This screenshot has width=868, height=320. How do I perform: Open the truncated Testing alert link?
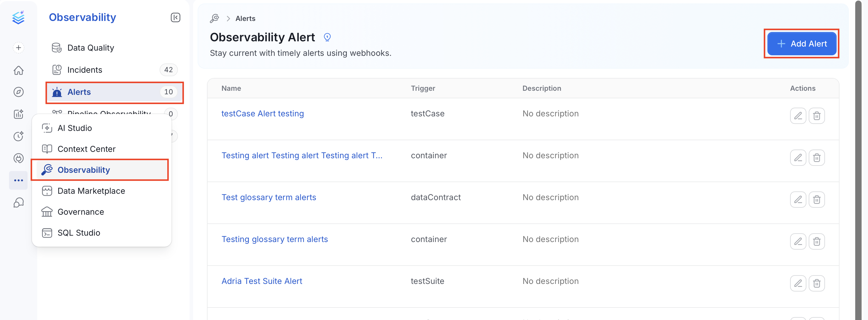[301, 155]
